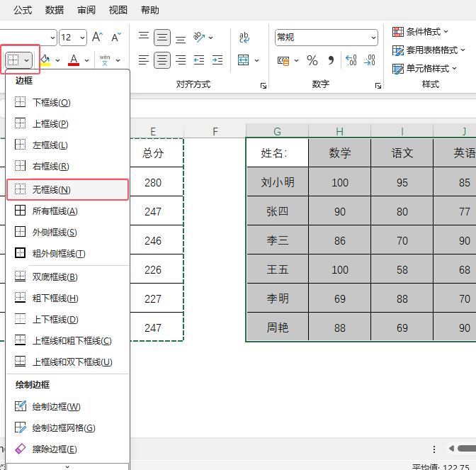Open the fill color dropdown arrow
Image resolution: width=476 pixels, height=470 pixels.
(57, 60)
